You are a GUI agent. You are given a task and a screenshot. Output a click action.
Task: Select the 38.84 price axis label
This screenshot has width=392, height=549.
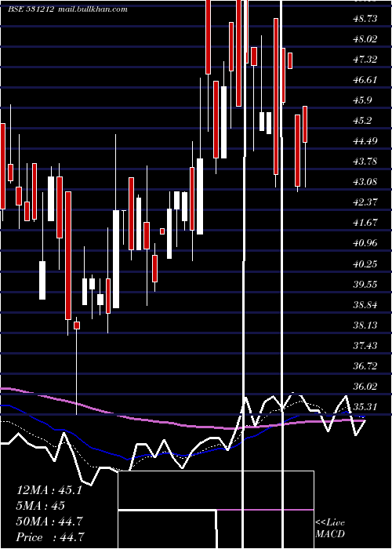point(365,305)
